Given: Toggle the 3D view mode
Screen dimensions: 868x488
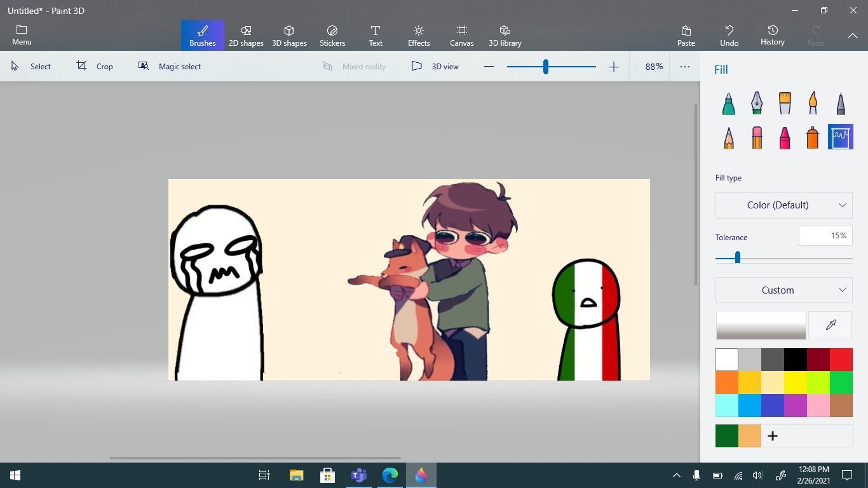Looking at the screenshot, I should tap(435, 66).
